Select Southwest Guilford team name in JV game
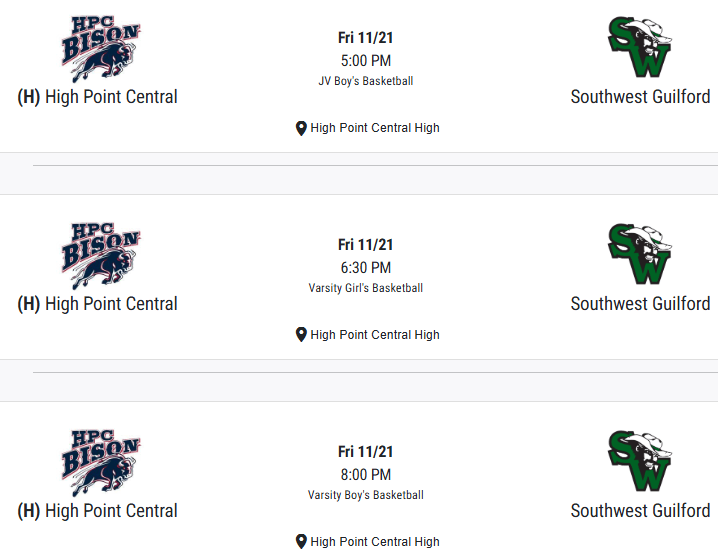Screen dimensions: 718x551 (x=640, y=97)
